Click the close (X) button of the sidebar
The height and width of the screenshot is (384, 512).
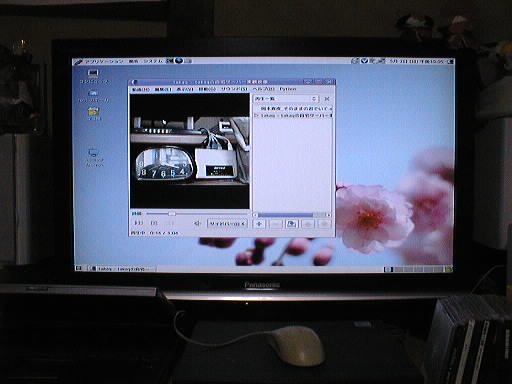[327, 99]
